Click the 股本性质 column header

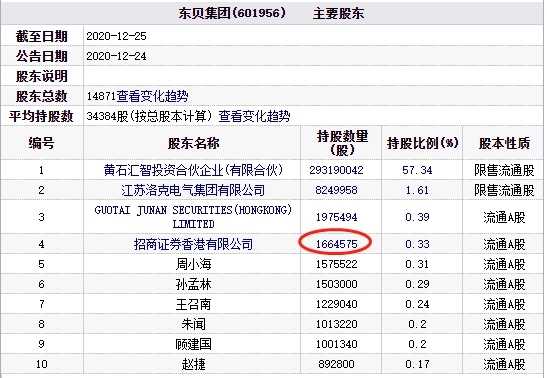point(504,143)
